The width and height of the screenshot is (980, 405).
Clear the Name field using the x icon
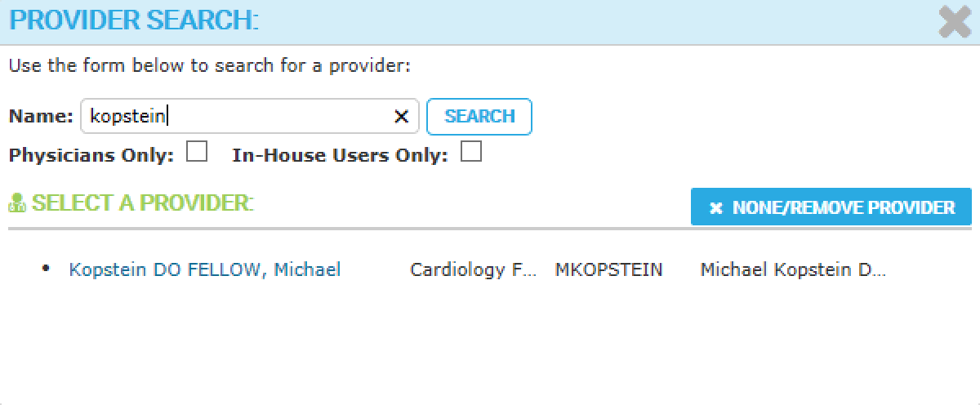pyautogui.click(x=401, y=117)
